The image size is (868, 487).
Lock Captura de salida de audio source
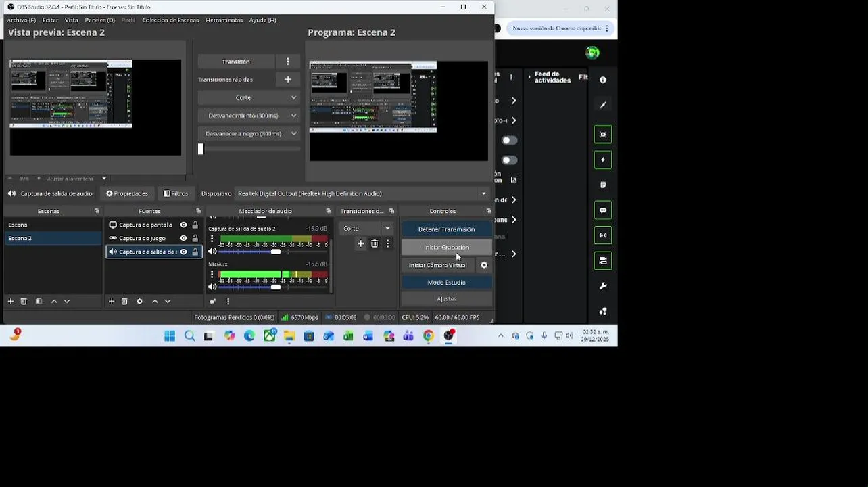click(195, 252)
